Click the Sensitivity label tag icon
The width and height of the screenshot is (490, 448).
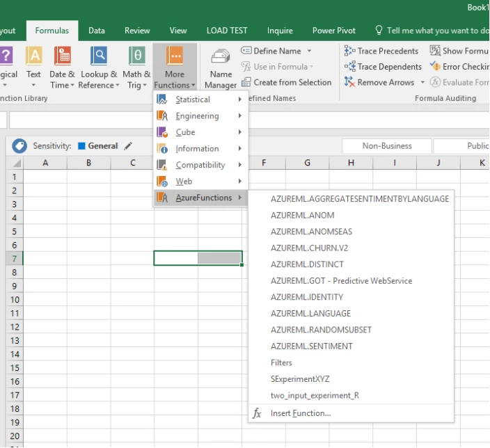19,146
